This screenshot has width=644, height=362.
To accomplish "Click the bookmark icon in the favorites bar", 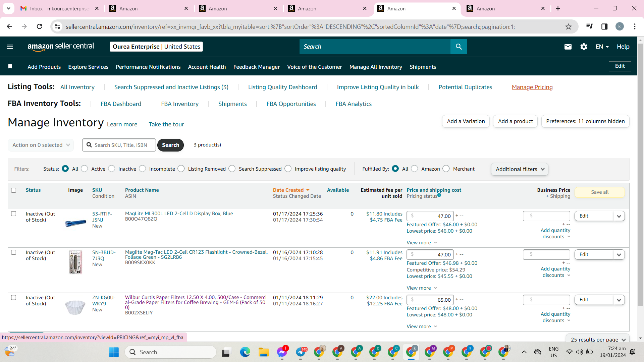I will pyautogui.click(x=10, y=66).
